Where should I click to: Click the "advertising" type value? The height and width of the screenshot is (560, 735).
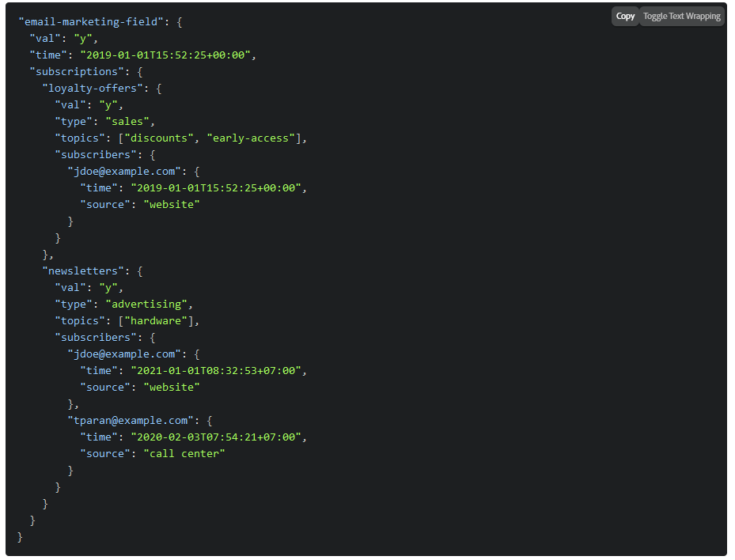click(x=149, y=304)
